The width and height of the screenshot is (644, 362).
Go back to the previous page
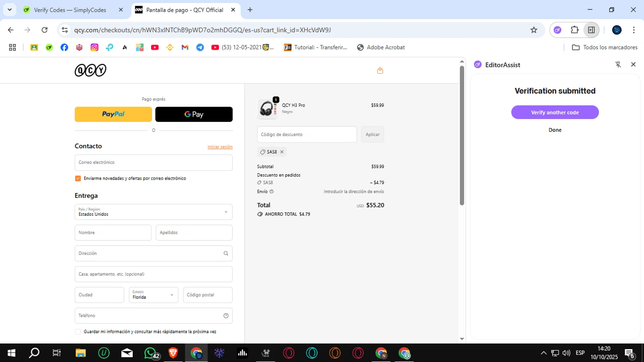point(11,30)
